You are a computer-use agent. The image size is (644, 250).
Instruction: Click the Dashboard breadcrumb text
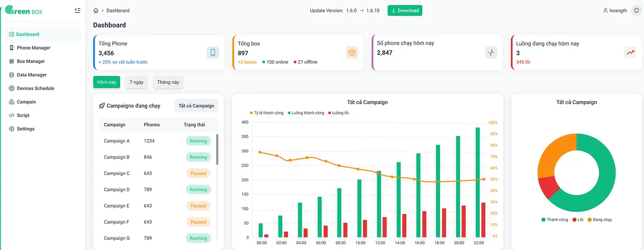click(118, 11)
